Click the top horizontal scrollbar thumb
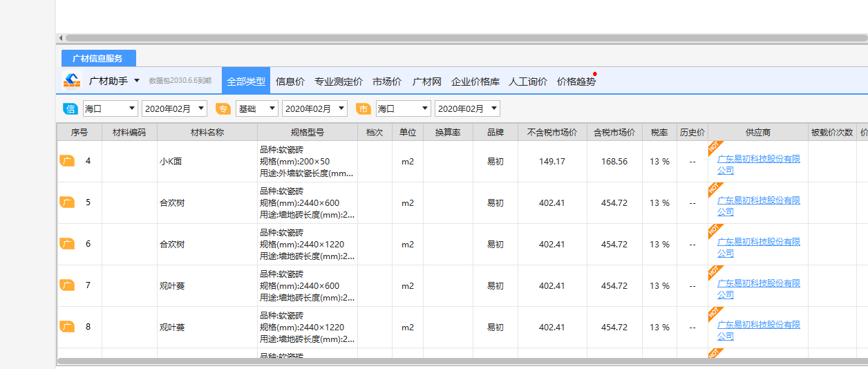 tap(466, 38)
